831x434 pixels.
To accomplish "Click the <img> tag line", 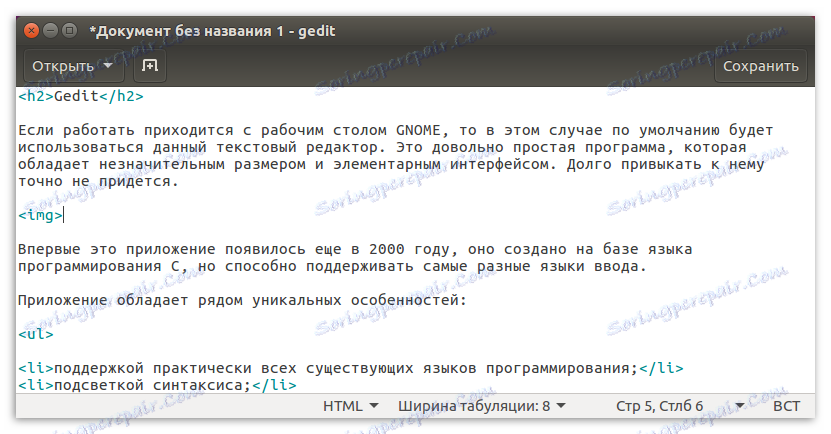I will tap(41, 215).
